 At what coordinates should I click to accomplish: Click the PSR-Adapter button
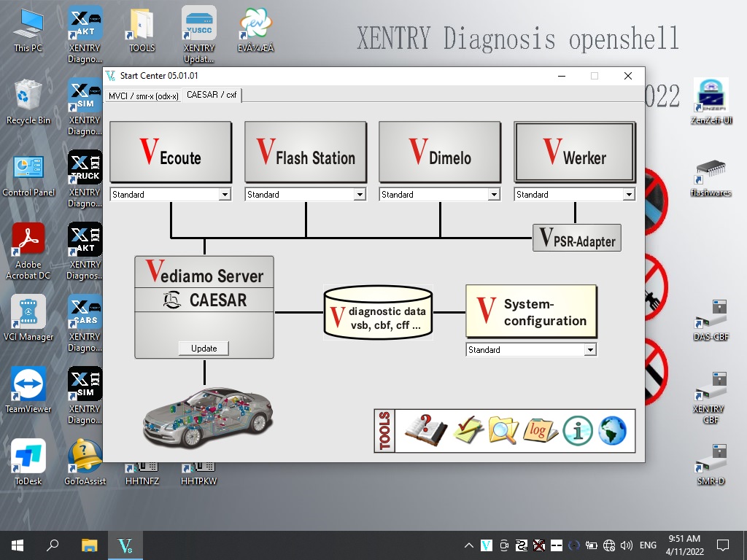[x=576, y=238]
